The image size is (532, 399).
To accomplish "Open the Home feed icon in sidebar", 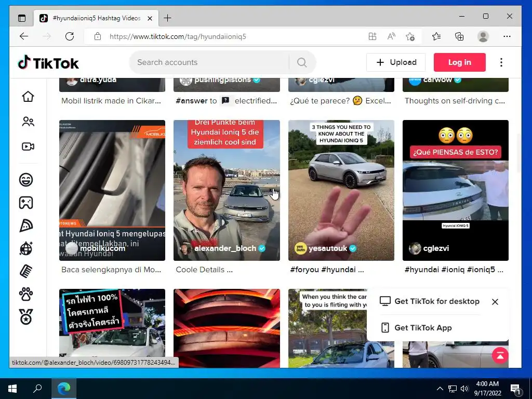I will [28, 96].
